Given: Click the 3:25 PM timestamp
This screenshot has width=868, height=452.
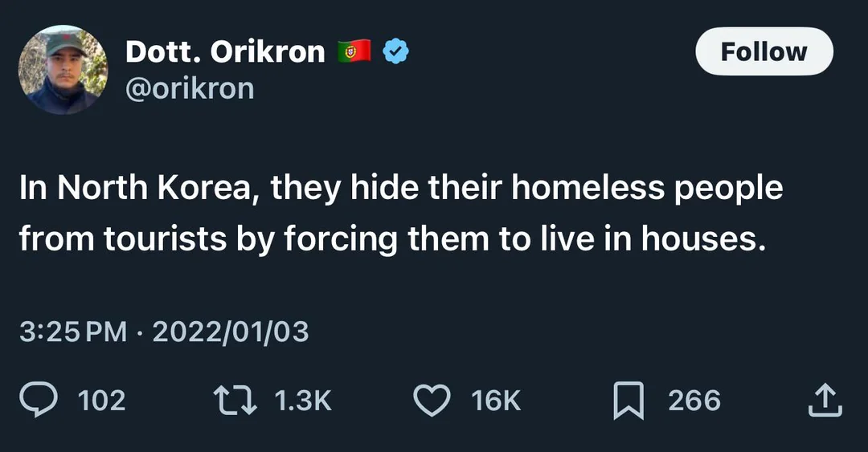Looking at the screenshot, I should click(73, 332).
